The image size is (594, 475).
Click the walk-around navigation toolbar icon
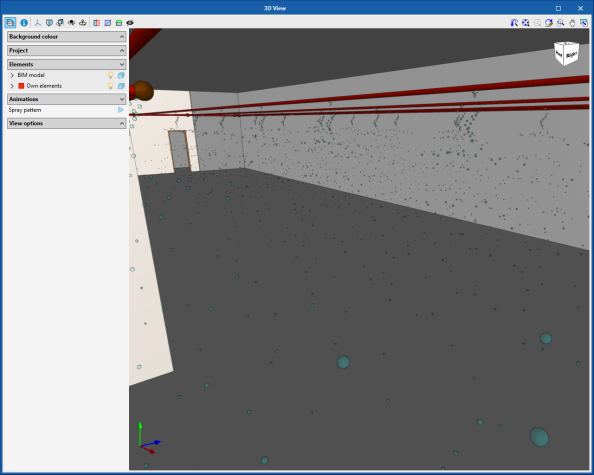(x=82, y=23)
